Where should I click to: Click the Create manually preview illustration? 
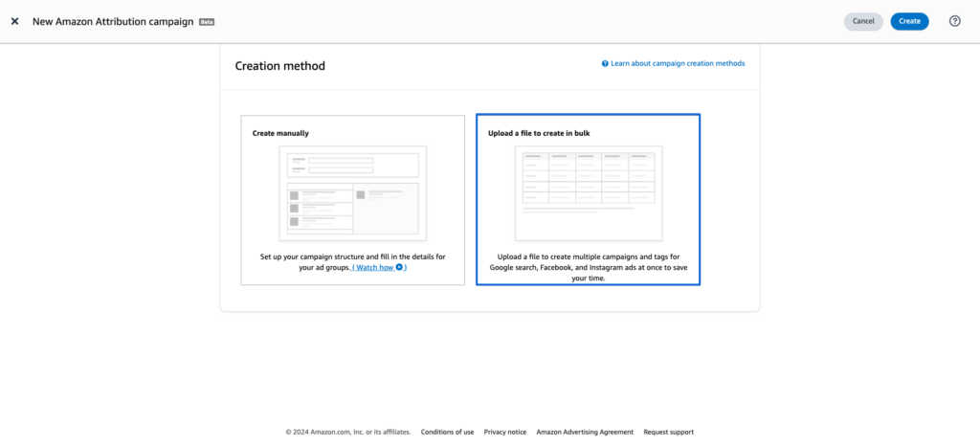(x=353, y=193)
